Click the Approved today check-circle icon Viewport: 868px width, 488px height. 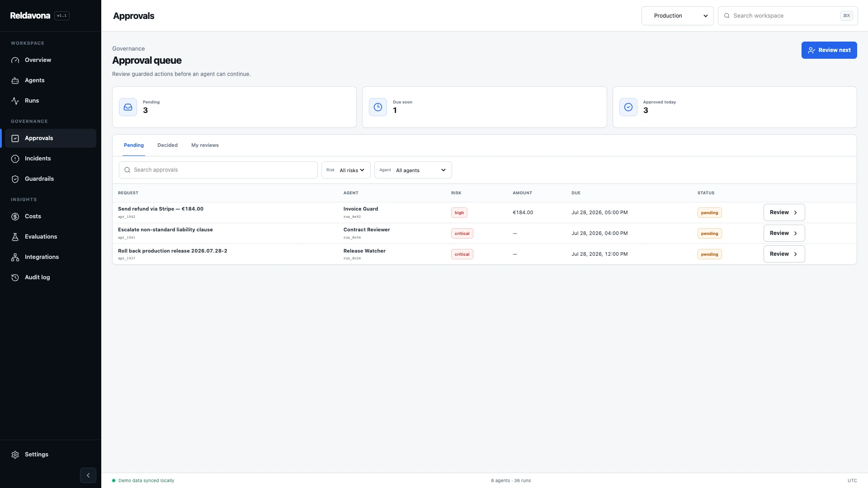coord(628,107)
